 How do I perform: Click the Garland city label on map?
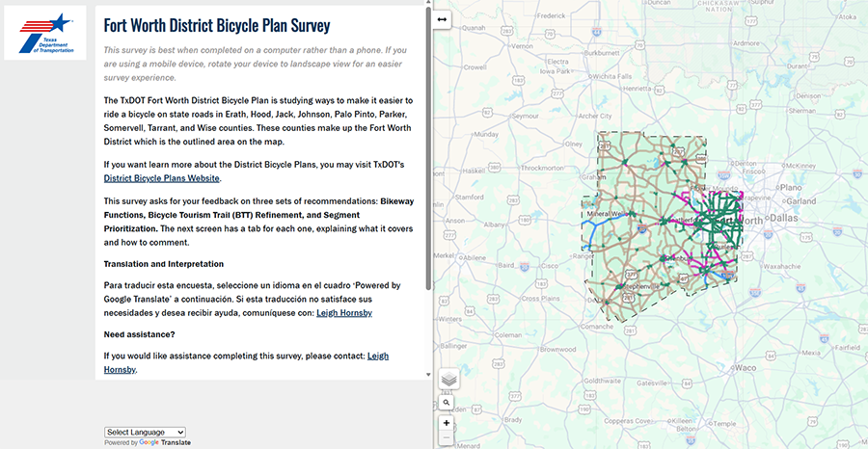pos(800,201)
